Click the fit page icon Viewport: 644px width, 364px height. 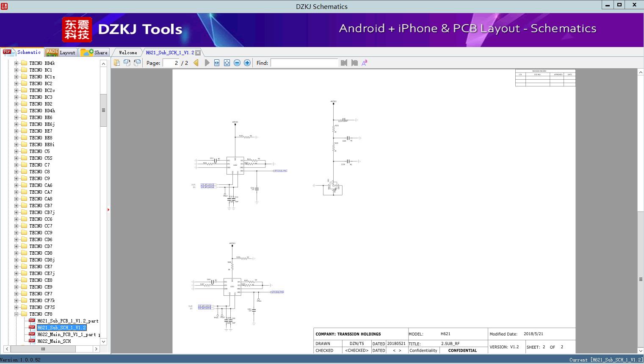click(x=227, y=63)
